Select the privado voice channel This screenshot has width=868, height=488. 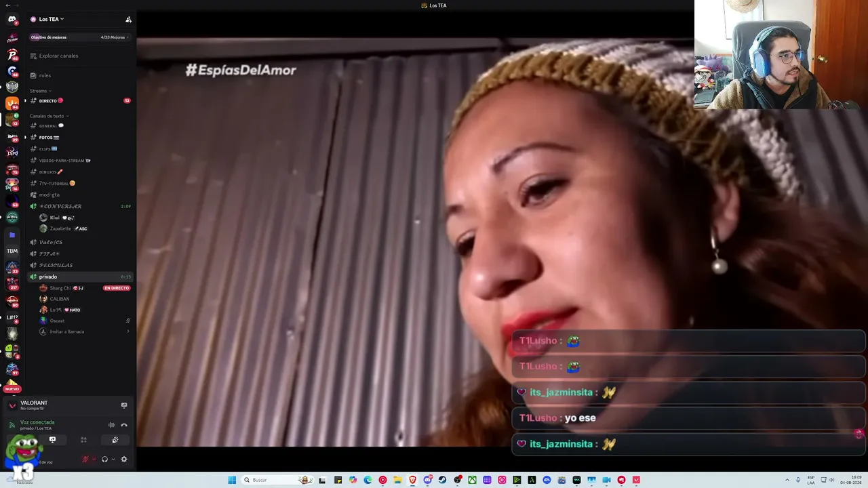tap(80, 277)
